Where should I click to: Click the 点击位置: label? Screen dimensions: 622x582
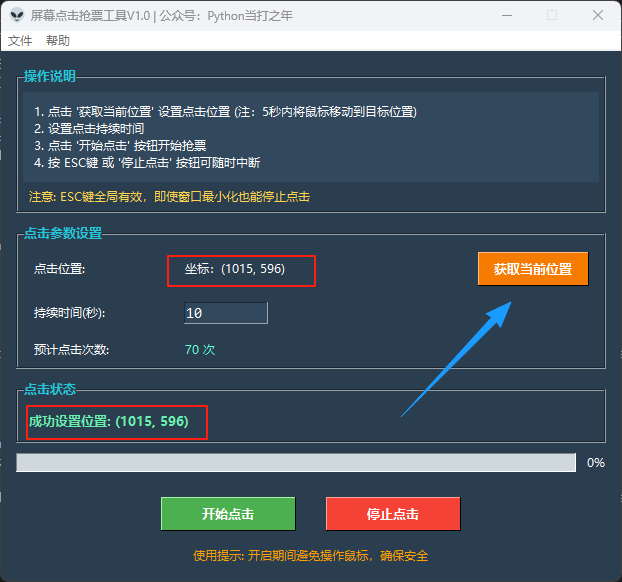click(x=60, y=269)
